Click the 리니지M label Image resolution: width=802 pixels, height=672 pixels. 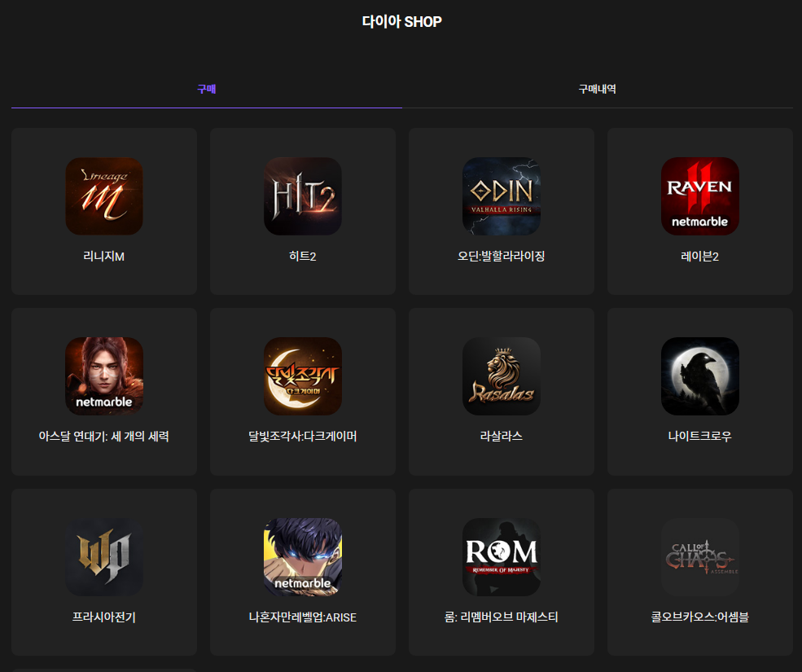point(104,257)
